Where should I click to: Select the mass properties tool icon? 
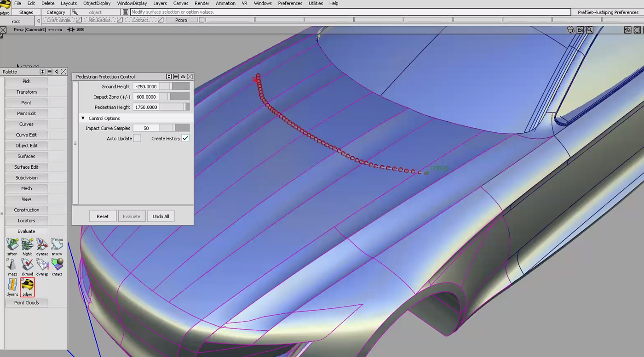(12, 265)
